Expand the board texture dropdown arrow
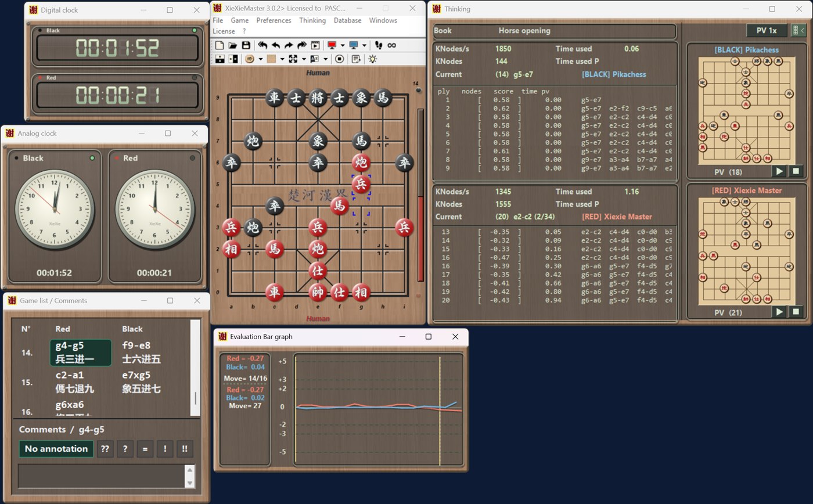Screen dimensions: 813x504 tap(282, 59)
